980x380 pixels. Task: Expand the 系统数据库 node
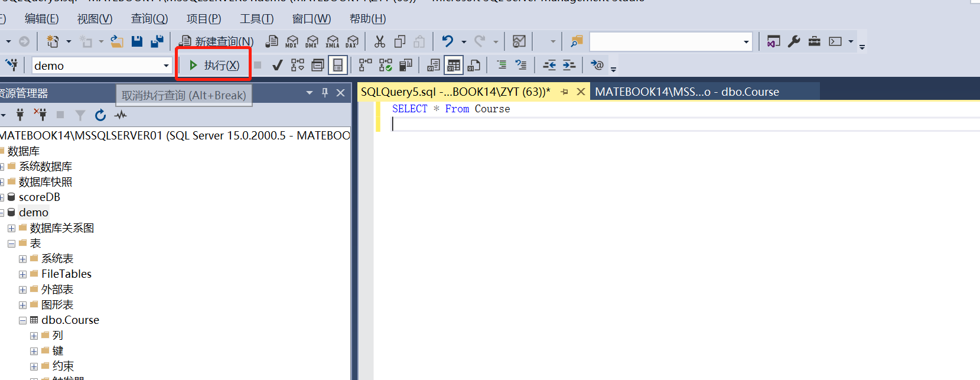pyautogui.click(x=2, y=167)
